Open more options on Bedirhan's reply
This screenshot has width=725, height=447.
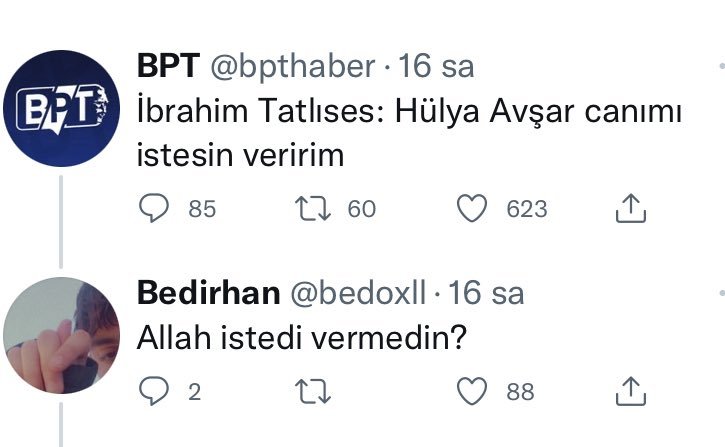coord(720,292)
